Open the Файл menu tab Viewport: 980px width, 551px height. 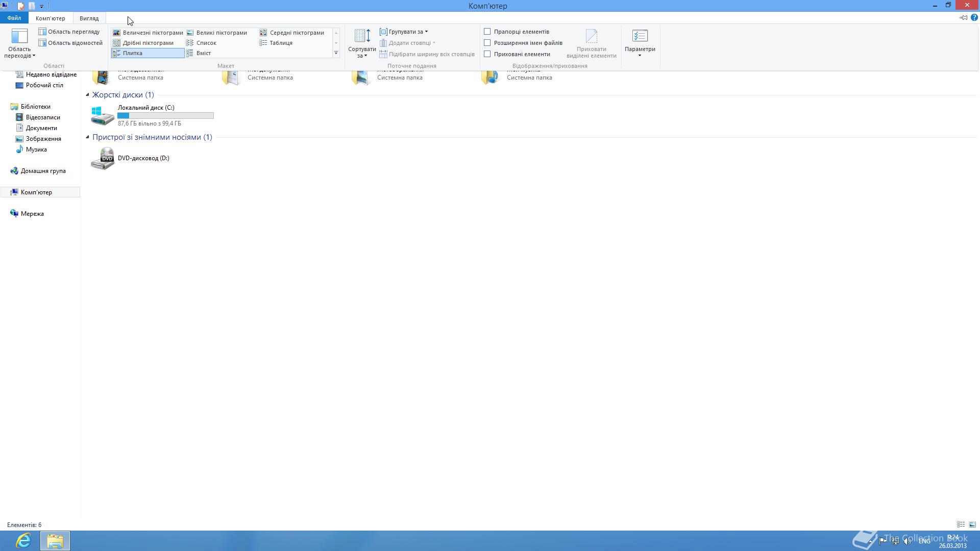point(14,18)
